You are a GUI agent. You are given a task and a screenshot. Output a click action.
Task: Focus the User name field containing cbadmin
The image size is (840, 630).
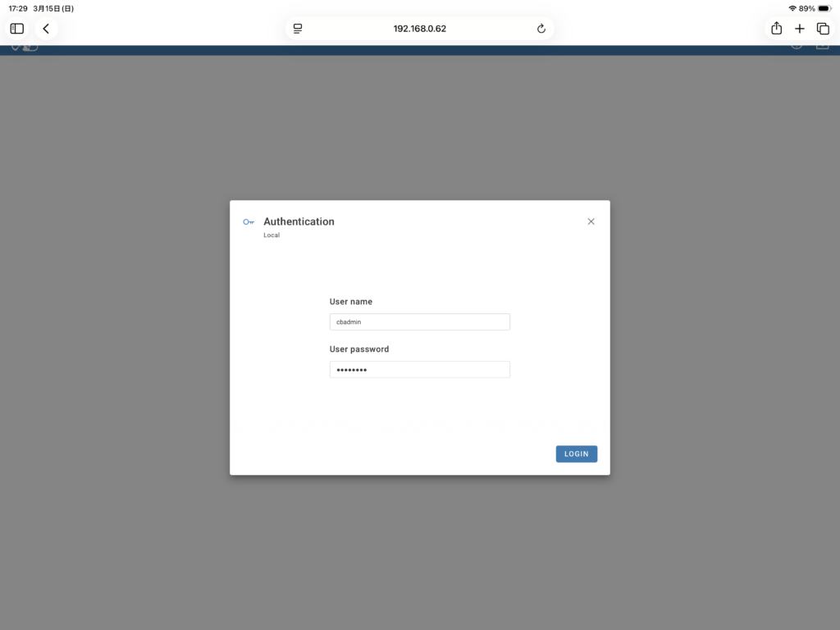click(x=419, y=322)
